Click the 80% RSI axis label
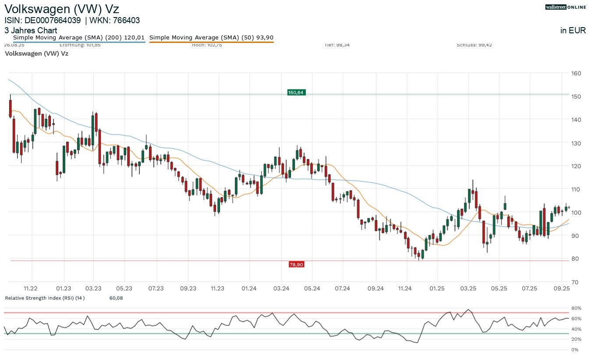Screen dimensions: 591x364 pyautogui.click(x=577, y=308)
